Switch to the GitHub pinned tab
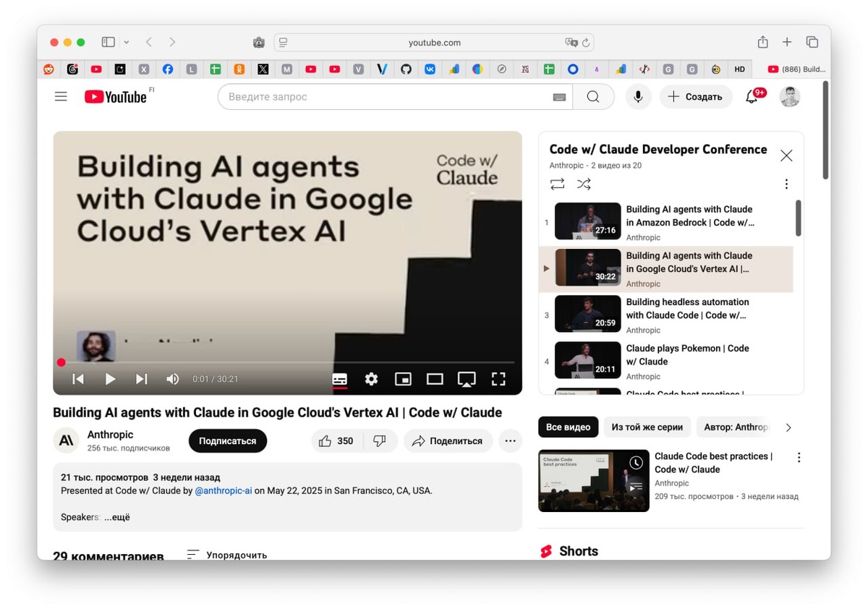The width and height of the screenshot is (868, 609). 406,69
